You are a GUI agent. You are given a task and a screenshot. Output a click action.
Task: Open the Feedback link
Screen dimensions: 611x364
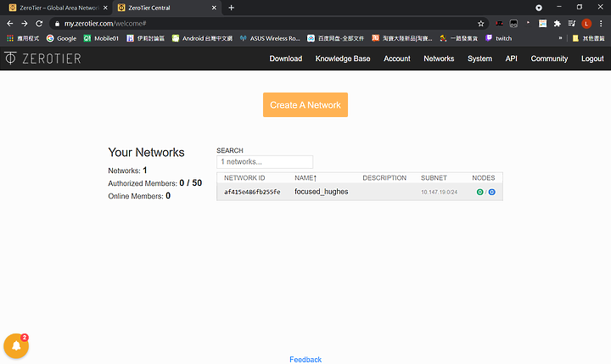(305, 359)
